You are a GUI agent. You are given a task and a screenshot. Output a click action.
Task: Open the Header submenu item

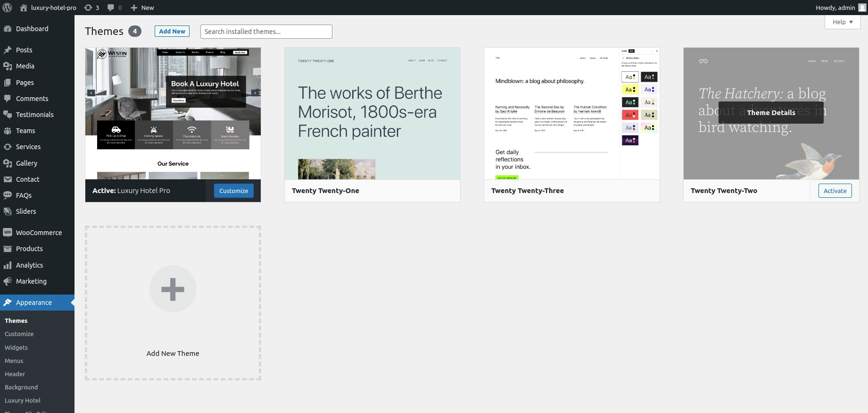(15, 374)
